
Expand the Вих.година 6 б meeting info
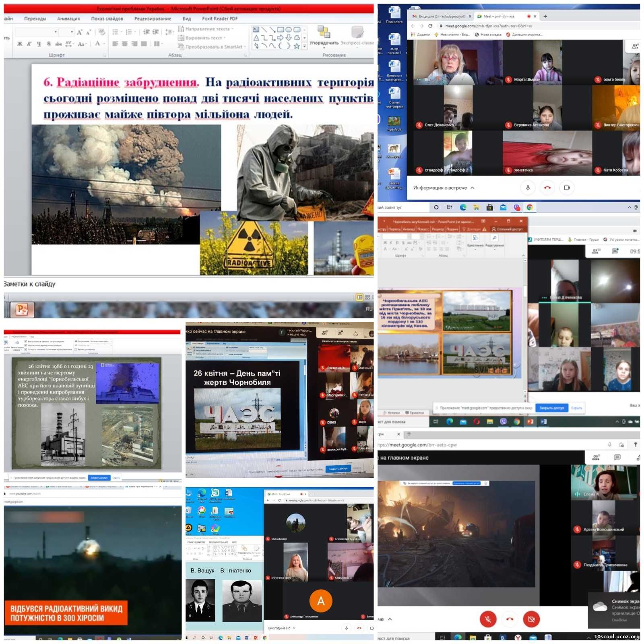(x=281, y=628)
